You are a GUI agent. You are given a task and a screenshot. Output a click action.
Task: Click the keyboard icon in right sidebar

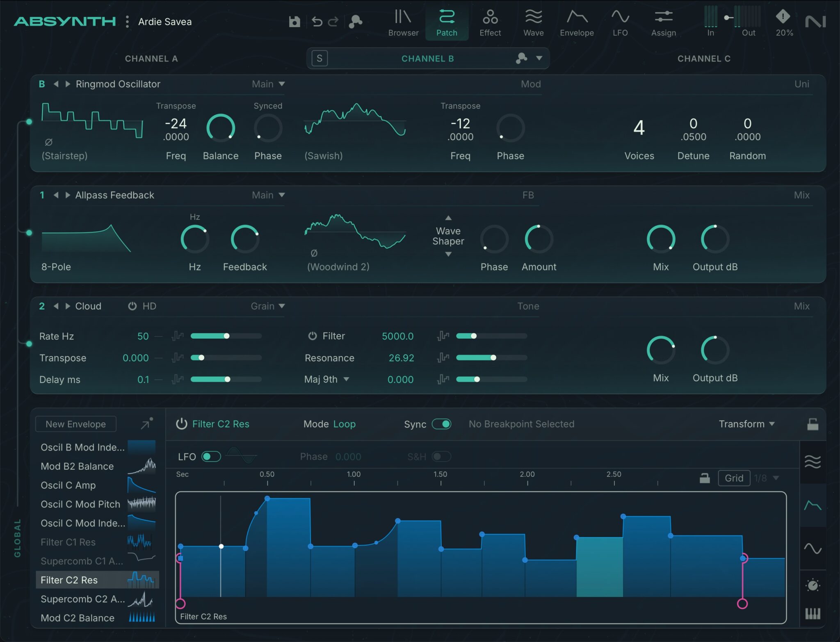tap(813, 614)
